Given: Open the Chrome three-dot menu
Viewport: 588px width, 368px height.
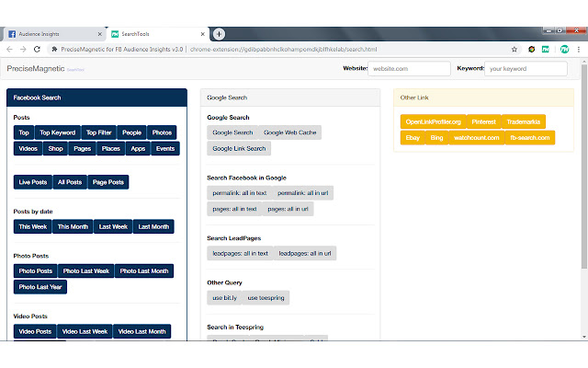Looking at the screenshot, I should pos(579,49).
